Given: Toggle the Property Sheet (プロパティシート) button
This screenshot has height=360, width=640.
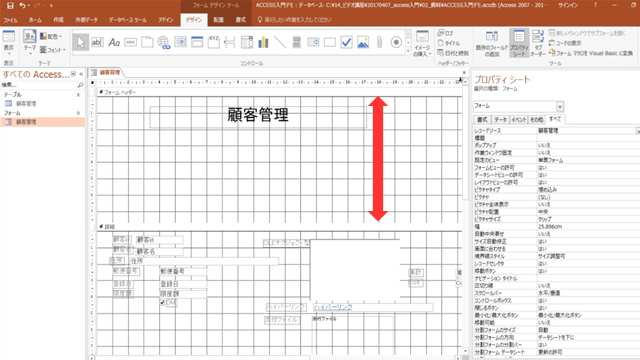Looking at the screenshot, I should 519,43.
